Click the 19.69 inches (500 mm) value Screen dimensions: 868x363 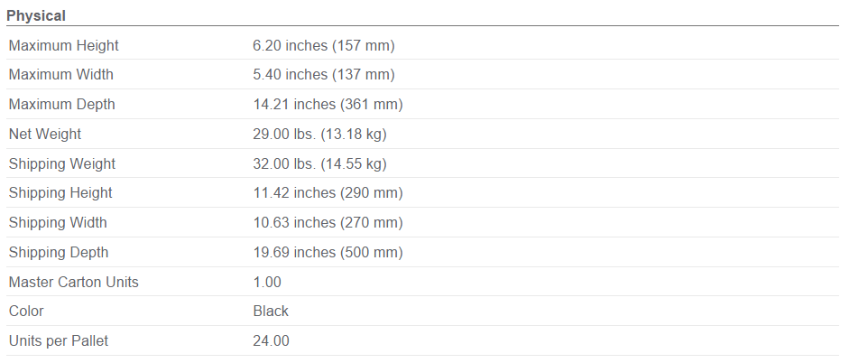point(328,253)
